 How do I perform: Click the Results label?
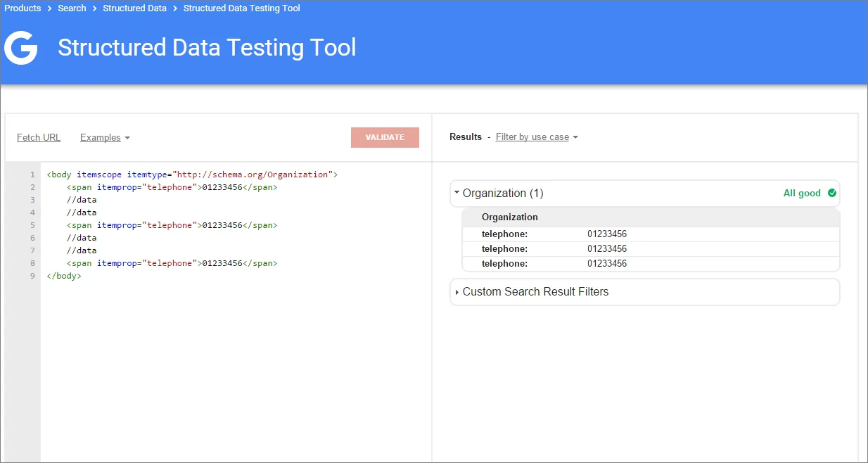coord(465,137)
